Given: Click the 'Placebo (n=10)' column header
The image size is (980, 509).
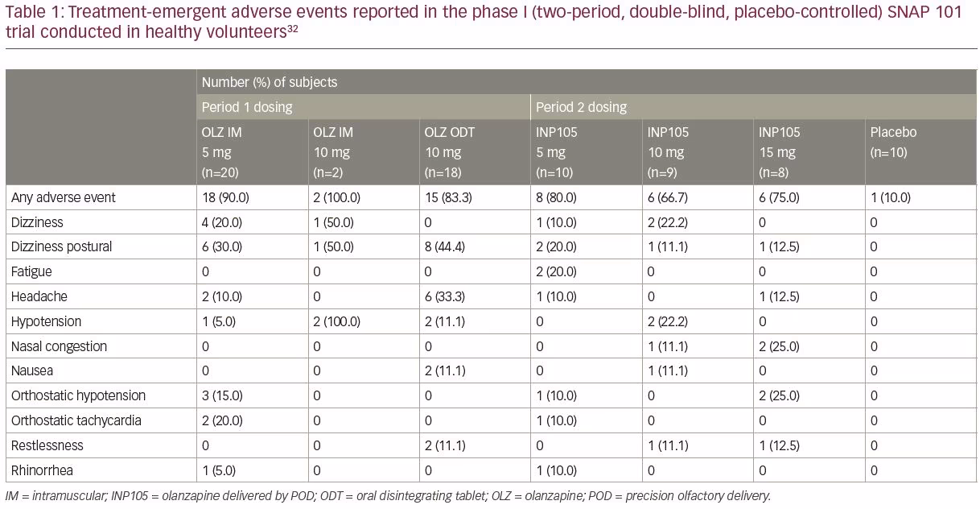Looking at the screenshot, I should coord(893,143).
